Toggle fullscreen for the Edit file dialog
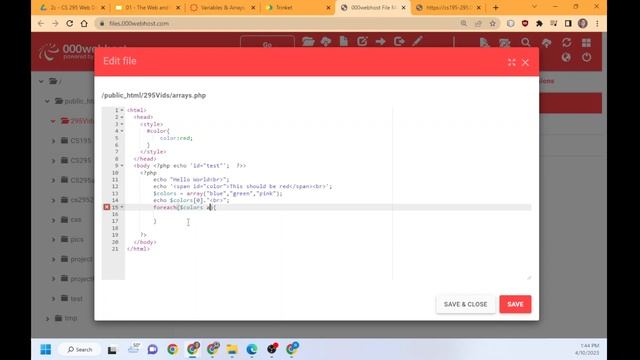 tap(511, 62)
